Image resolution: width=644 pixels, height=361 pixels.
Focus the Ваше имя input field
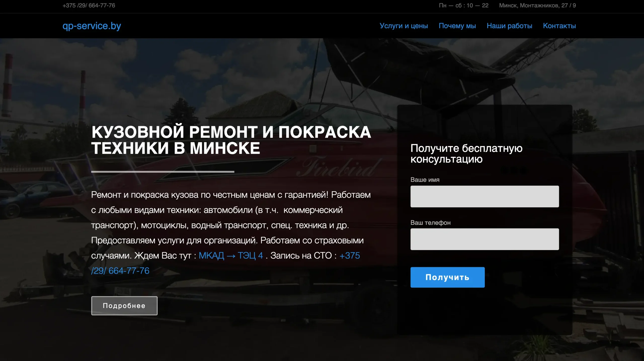(x=485, y=196)
